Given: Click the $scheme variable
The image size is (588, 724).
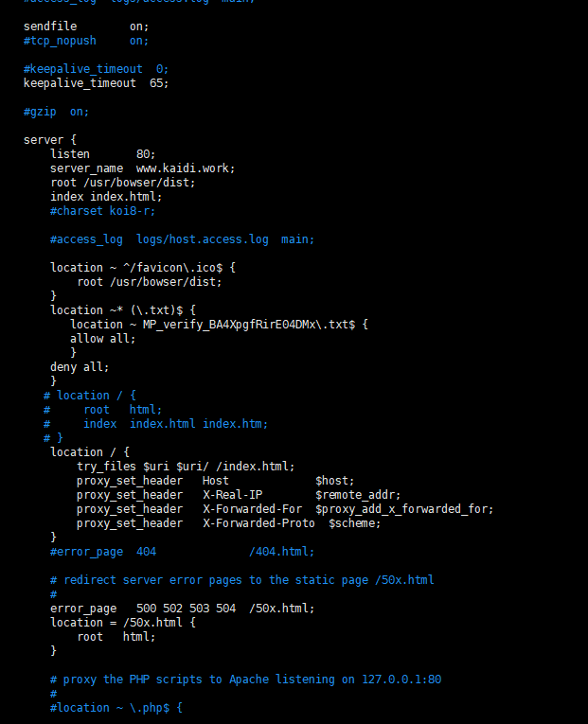Looking at the screenshot, I should 354,523.
